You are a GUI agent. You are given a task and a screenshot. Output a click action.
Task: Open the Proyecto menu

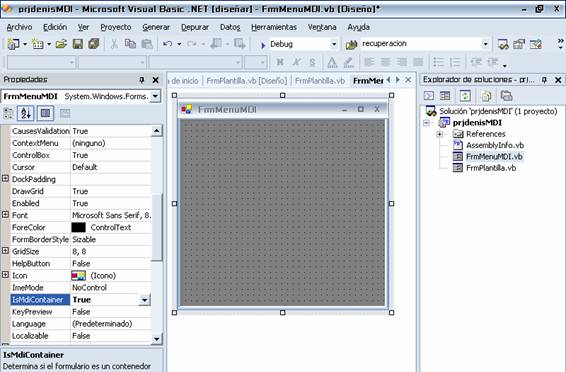(x=116, y=27)
